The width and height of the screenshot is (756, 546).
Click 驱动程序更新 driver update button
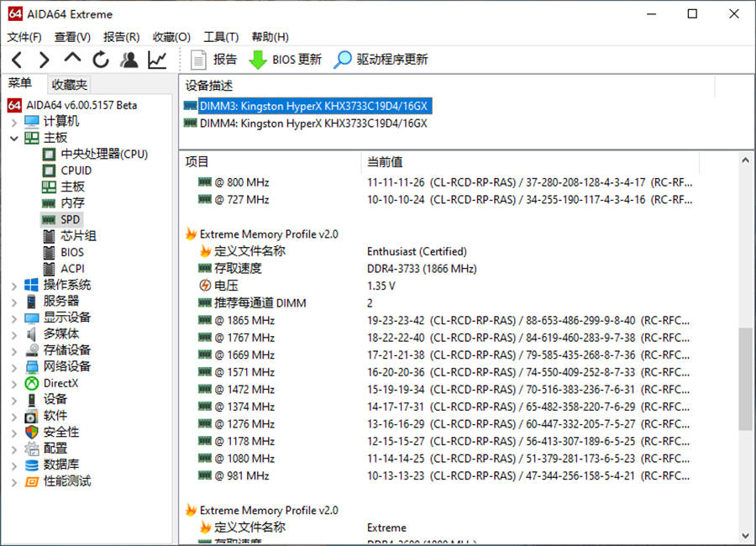381,60
